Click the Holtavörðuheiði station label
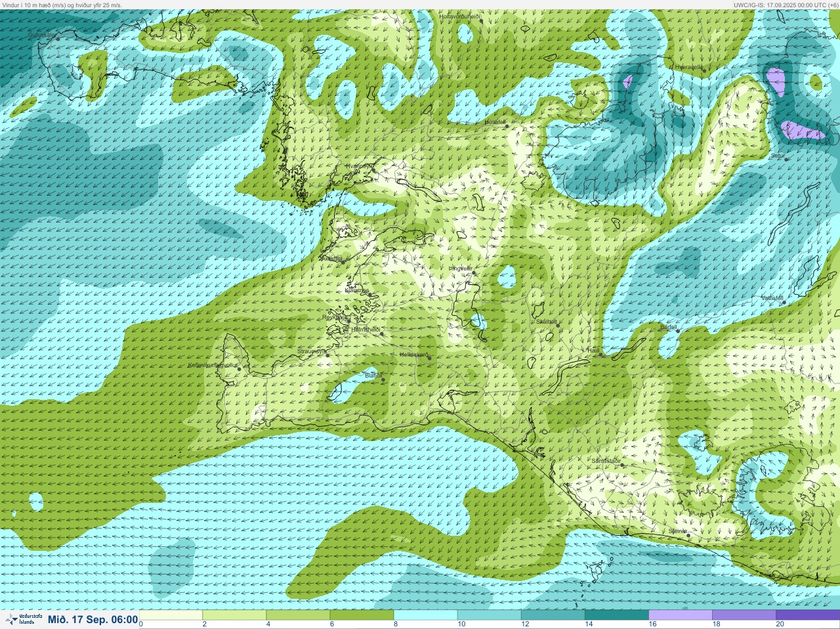The image size is (840, 629). pyautogui.click(x=461, y=16)
